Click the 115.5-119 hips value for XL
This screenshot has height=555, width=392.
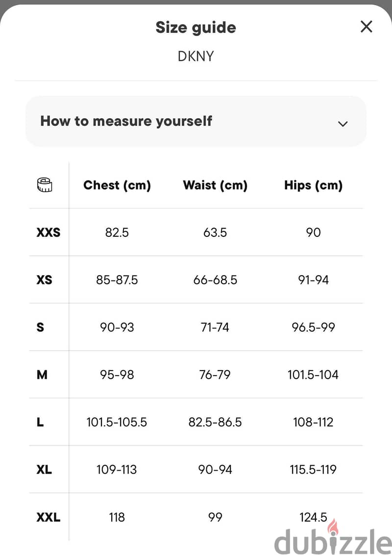coord(313,469)
